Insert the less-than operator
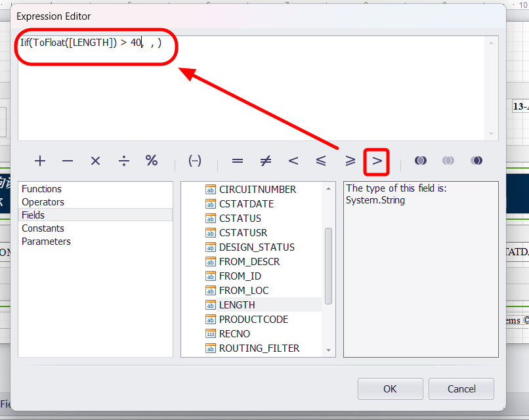The width and height of the screenshot is (529, 420). [293, 161]
